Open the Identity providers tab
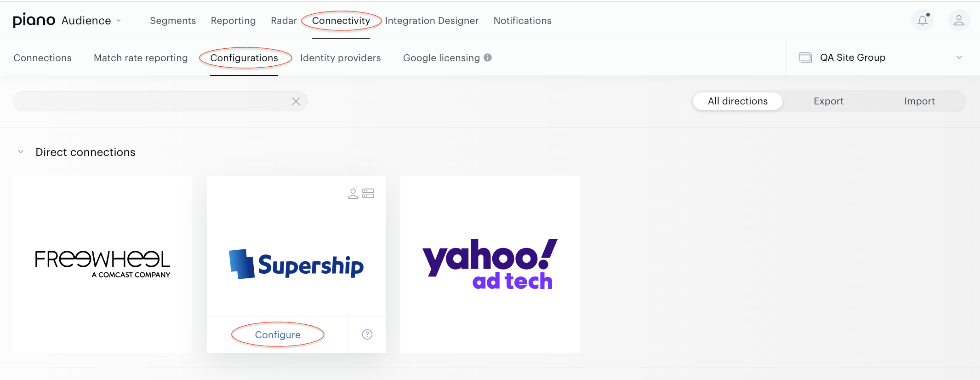Image resolution: width=980 pixels, height=380 pixels. click(341, 58)
